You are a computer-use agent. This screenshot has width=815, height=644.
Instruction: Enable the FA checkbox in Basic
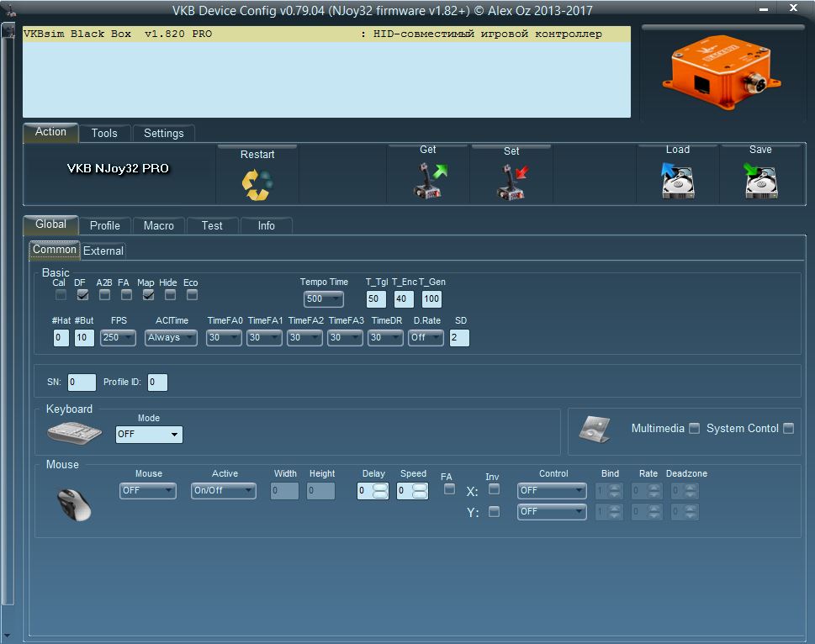click(x=126, y=295)
